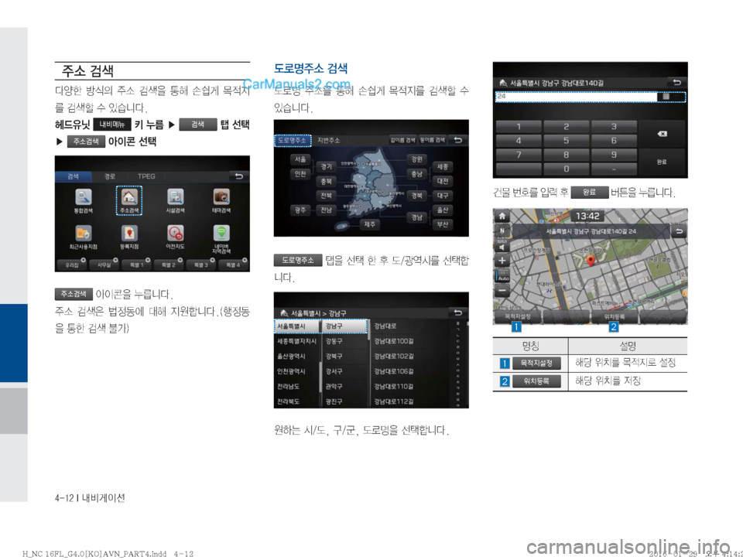Choose 전북 region button
The height and width of the screenshot is (560, 743).
[326, 196]
